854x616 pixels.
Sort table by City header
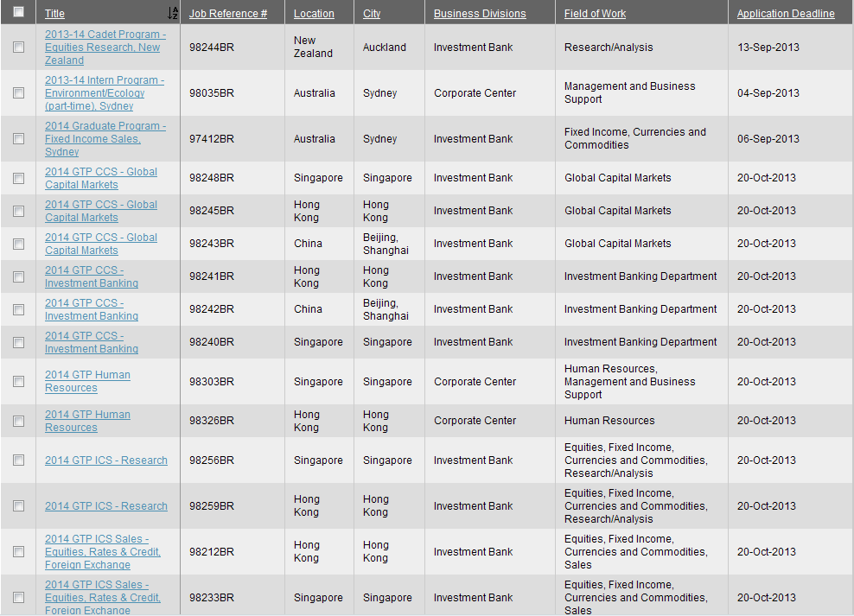pyautogui.click(x=372, y=14)
